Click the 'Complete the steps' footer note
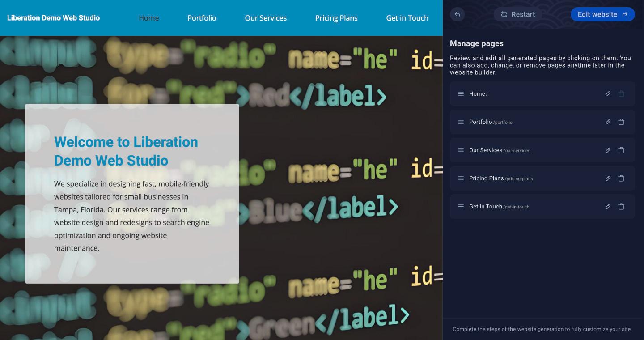The height and width of the screenshot is (340, 644). 542,329
